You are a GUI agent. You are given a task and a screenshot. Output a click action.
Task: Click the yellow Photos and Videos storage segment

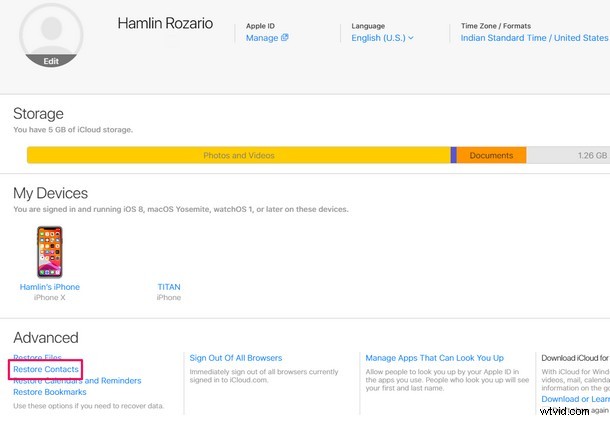(238, 155)
